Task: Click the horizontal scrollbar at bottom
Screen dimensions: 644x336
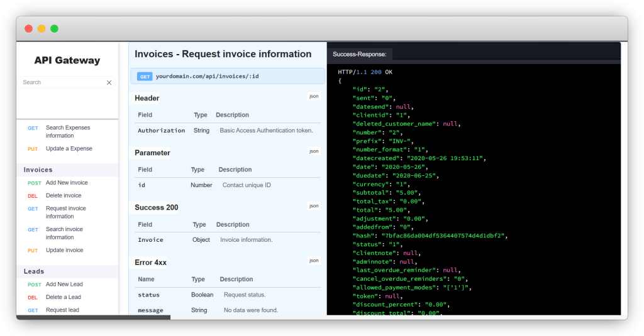Action: pos(93,317)
